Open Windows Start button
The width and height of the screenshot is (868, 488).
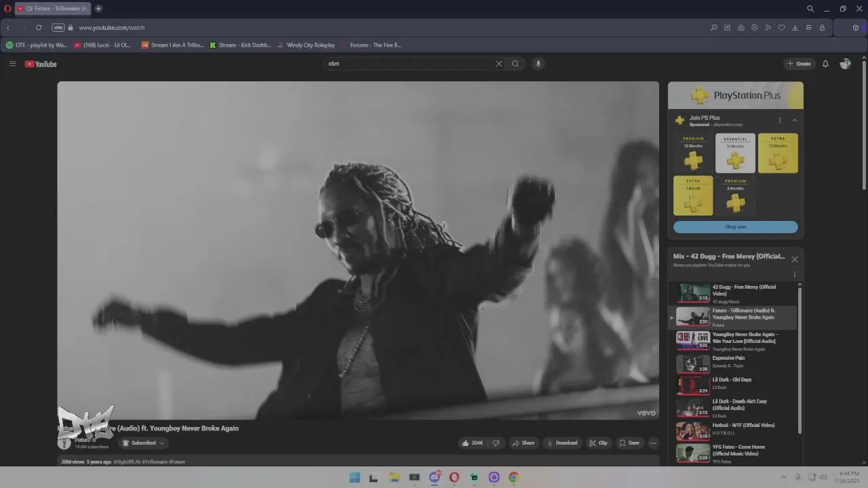tap(355, 478)
